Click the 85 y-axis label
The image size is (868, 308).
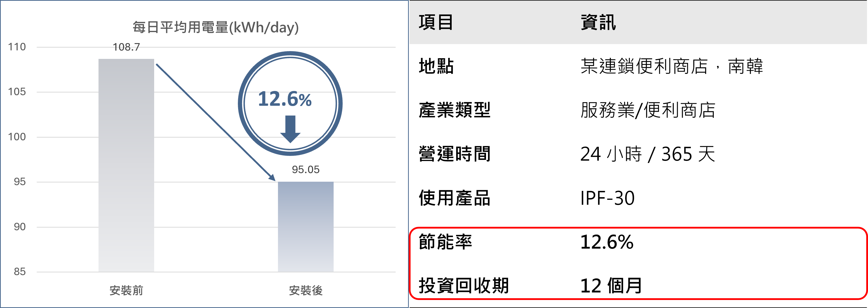(x=20, y=272)
